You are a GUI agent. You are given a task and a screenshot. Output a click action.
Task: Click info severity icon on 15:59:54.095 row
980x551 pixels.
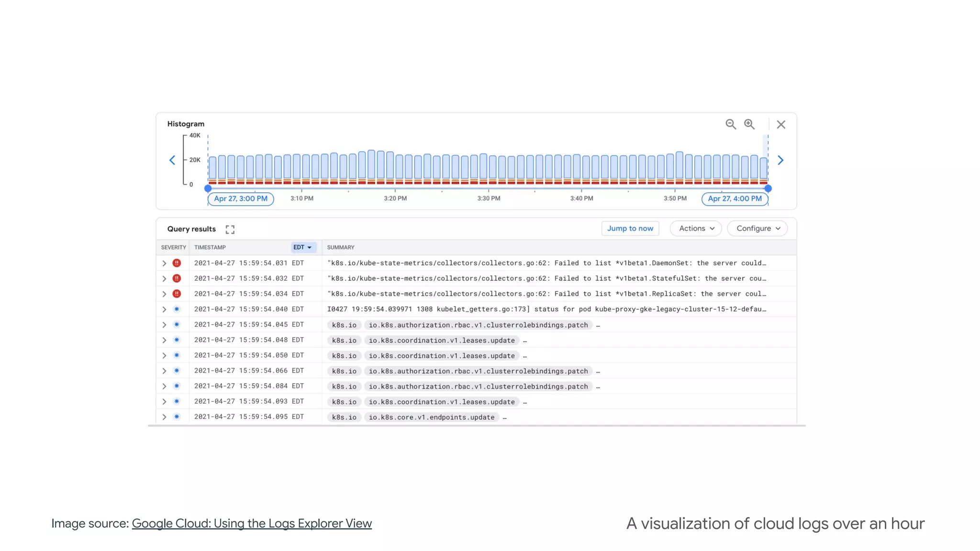tap(177, 417)
